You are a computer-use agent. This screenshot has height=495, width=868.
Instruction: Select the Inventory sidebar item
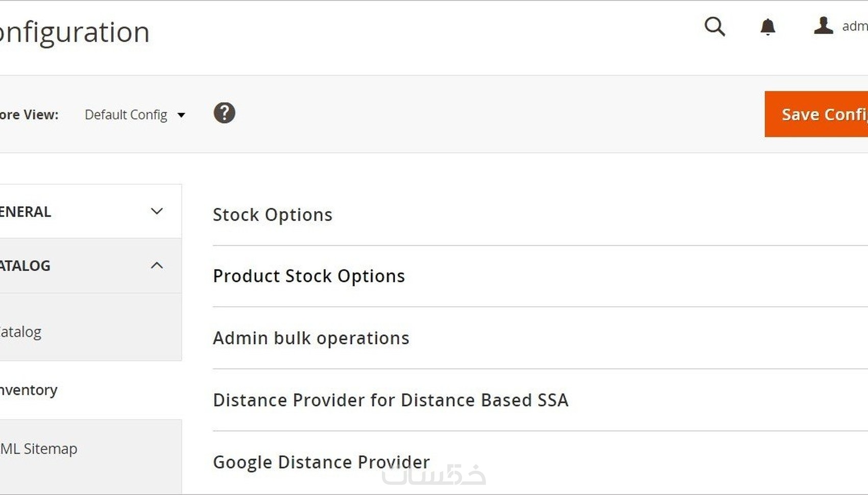29,390
